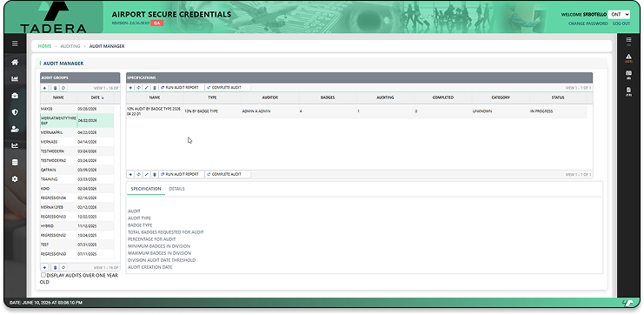Enable Display Audits Over One Year Old
The image size is (644, 315).
[43, 275]
